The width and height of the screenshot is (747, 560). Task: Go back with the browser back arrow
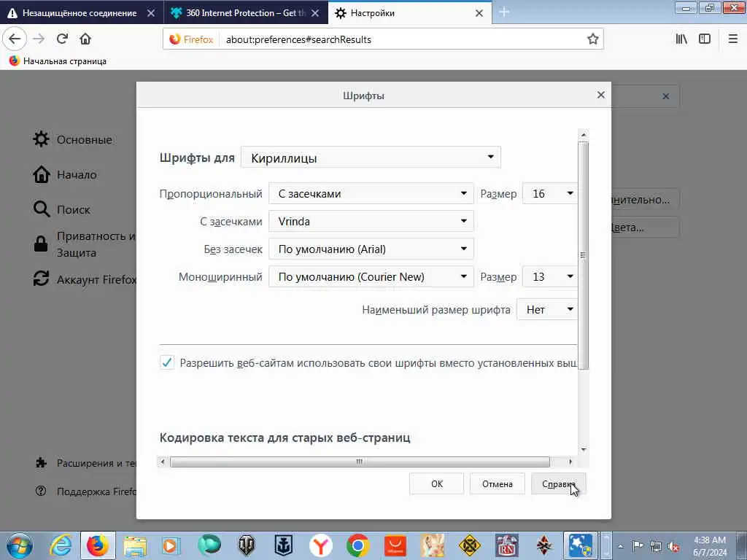(15, 39)
